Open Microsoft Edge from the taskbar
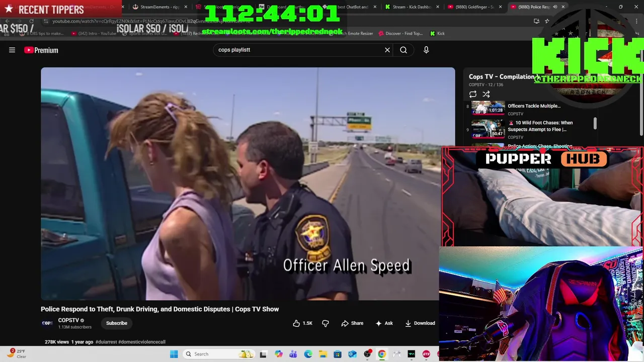This screenshot has width=644, height=362. click(x=308, y=354)
